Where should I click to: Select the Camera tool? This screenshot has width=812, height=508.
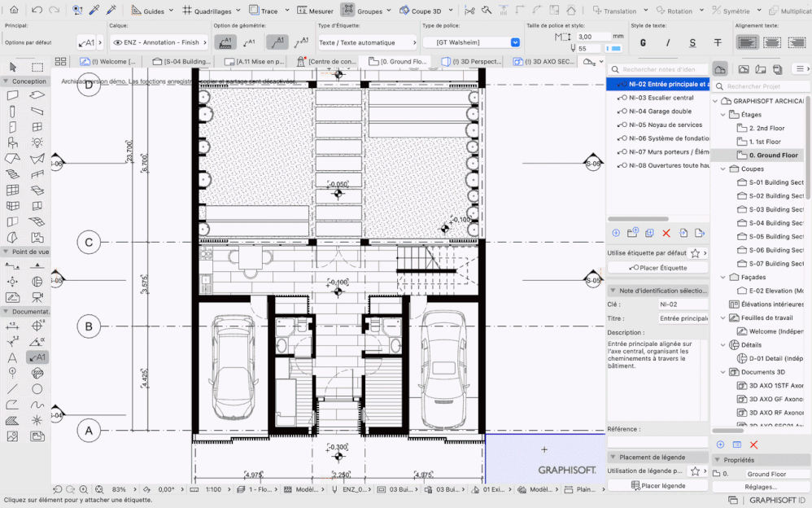(37, 297)
